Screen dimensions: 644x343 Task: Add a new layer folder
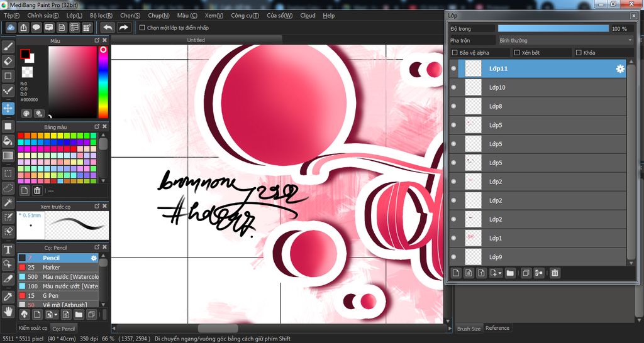pyautogui.click(x=510, y=273)
